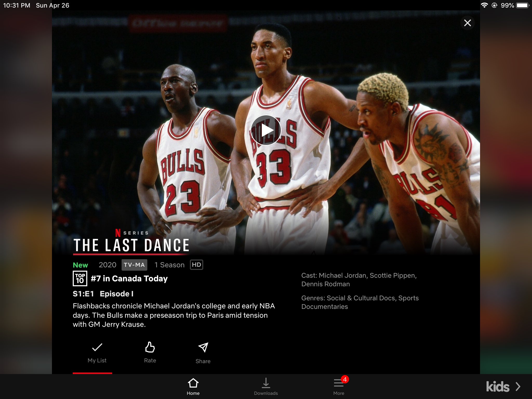Toggle My List checkmark

click(x=97, y=347)
